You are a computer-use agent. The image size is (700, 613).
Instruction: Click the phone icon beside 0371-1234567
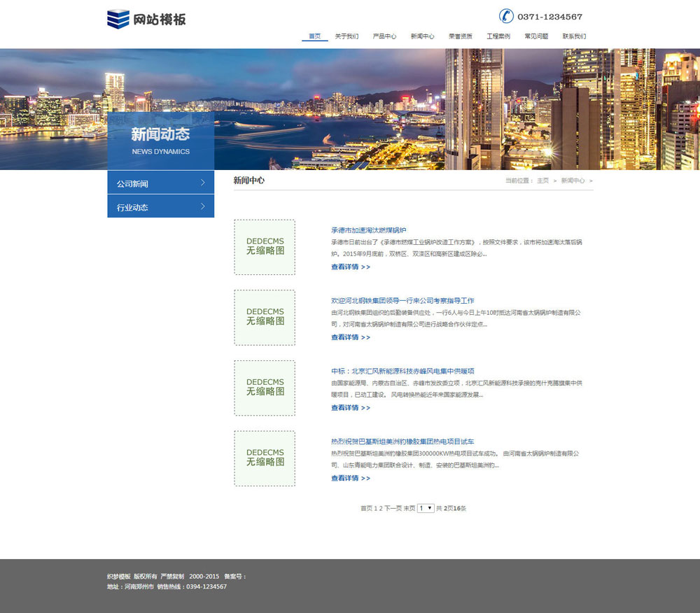tap(506, 16)
